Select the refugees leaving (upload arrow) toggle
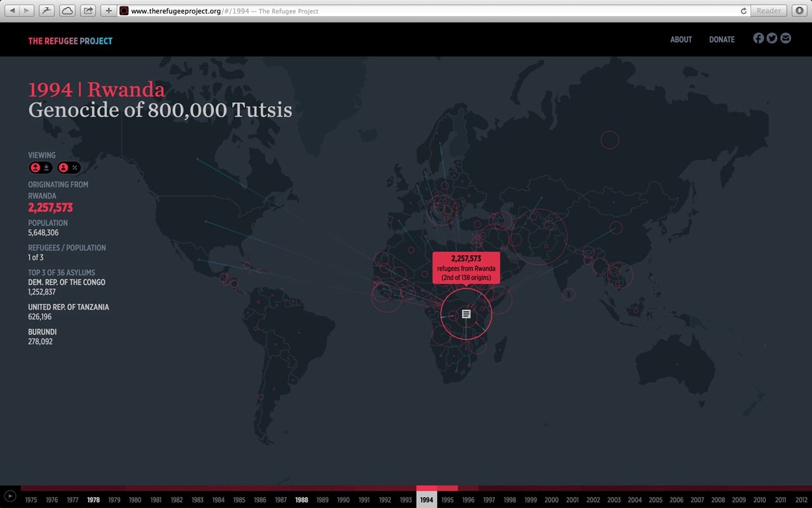 (x=36, y=168)
